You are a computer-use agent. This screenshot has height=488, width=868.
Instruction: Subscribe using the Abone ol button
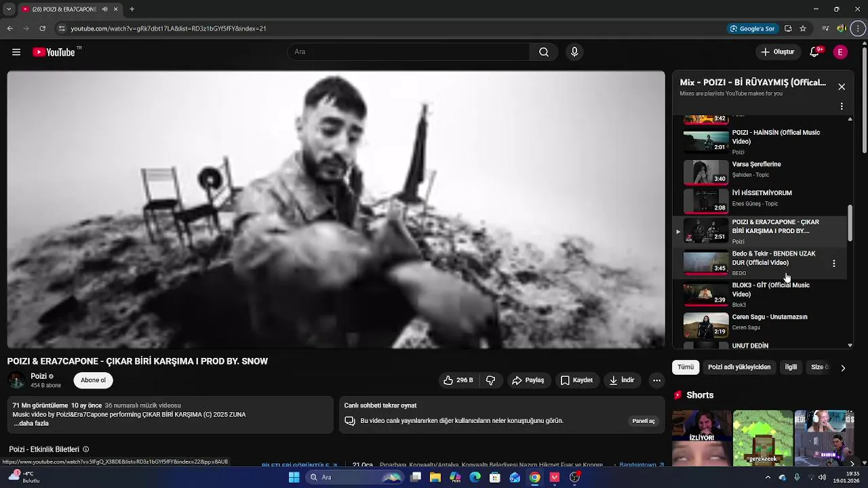pyautogui.click(x=93, y=380)
